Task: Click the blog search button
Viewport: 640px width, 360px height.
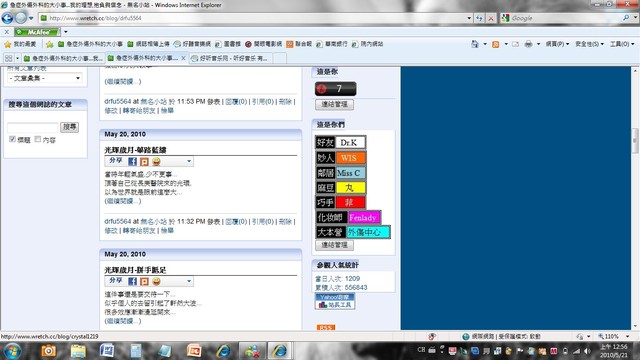Action: (x=69, y=127)
